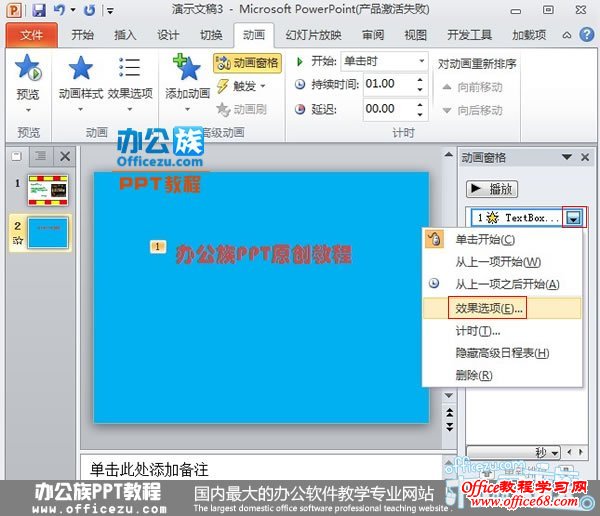
Task: Switch to the 切换 ribbon tab
Action: pos(211,35)
